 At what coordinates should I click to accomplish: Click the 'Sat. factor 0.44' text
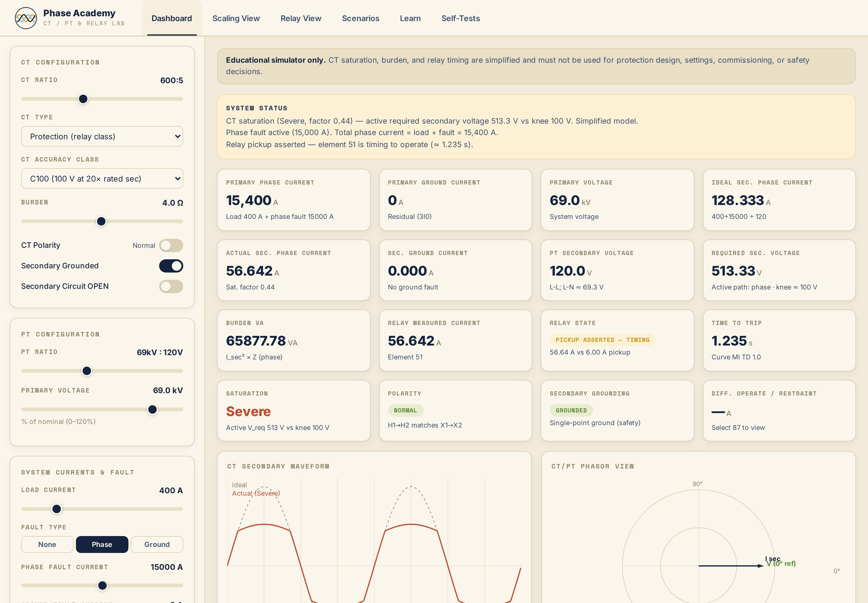coord(250,287)
